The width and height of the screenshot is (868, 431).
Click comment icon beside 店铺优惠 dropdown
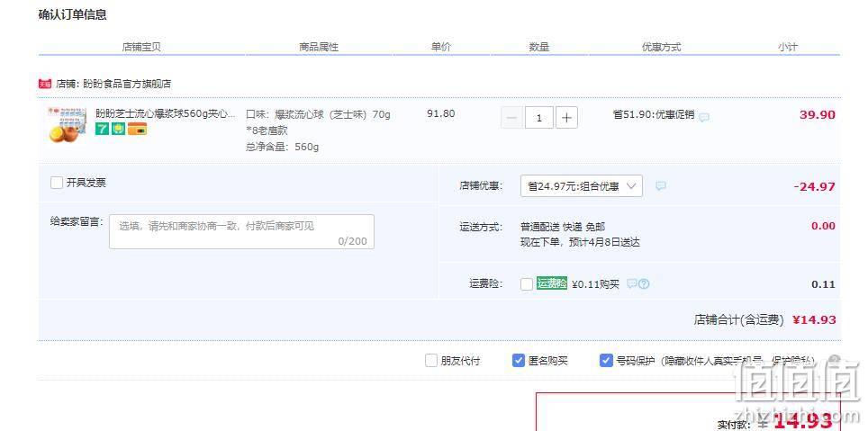click(660, 186)
